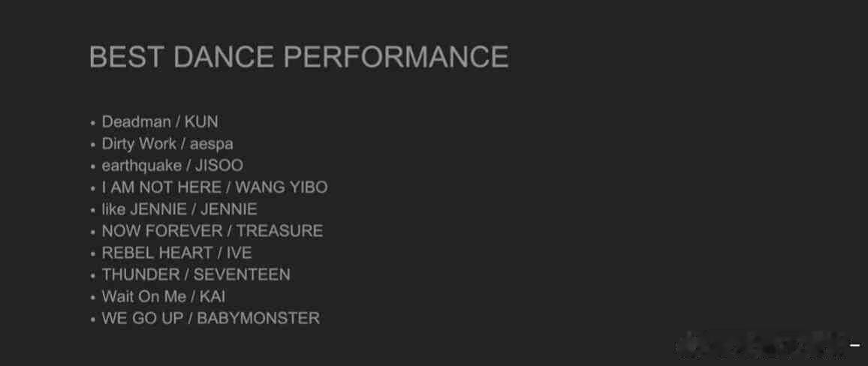Click the artist name KAI
This screenshot has width=868, height=366.
pos(212,296)
